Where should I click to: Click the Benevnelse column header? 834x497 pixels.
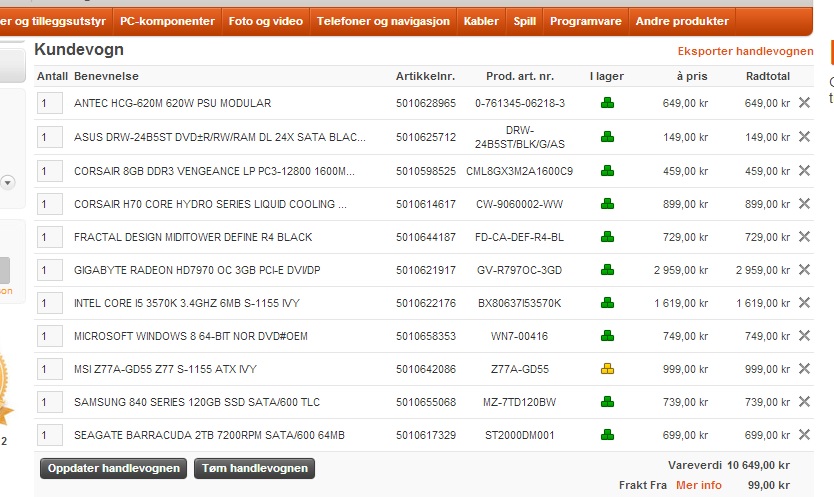106,76
